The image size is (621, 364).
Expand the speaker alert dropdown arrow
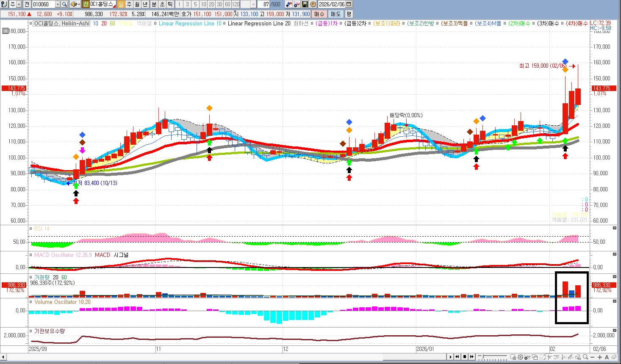tap(79, 4)
